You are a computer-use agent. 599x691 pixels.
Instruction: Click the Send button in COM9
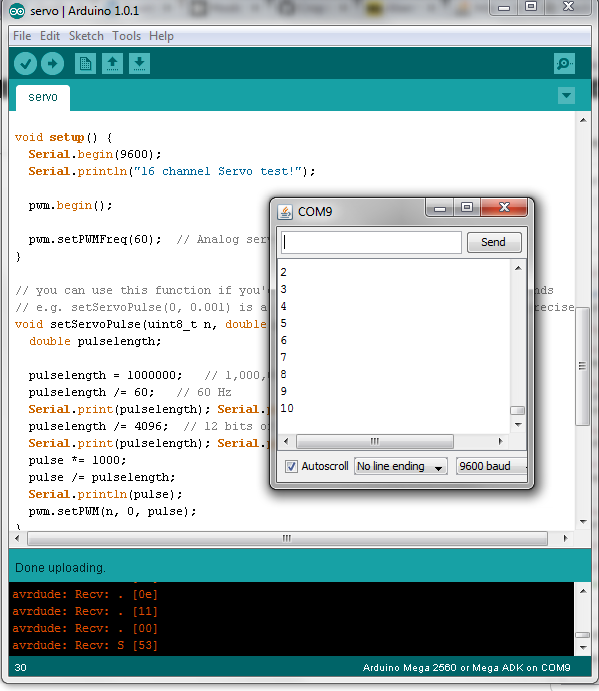[x=494, y=242]
